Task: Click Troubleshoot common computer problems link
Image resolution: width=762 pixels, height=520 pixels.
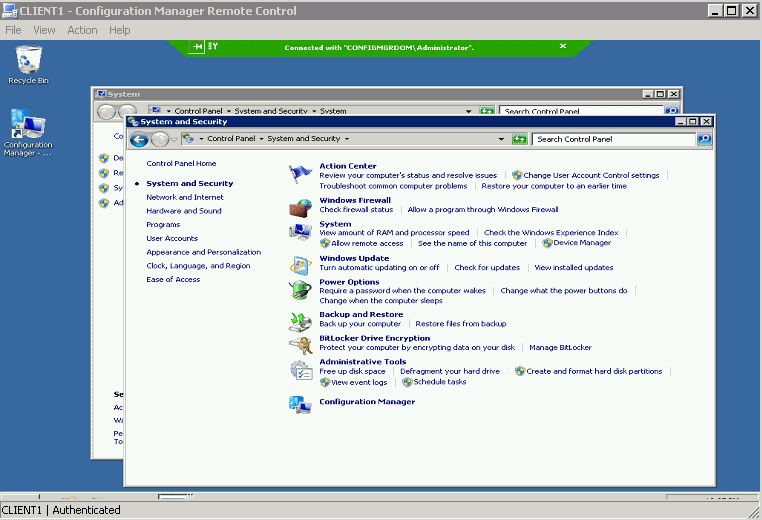Action: tap(393, 186)
